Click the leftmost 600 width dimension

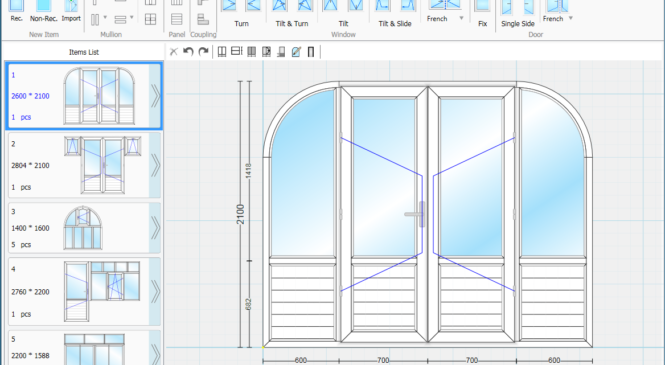[300, 360]
